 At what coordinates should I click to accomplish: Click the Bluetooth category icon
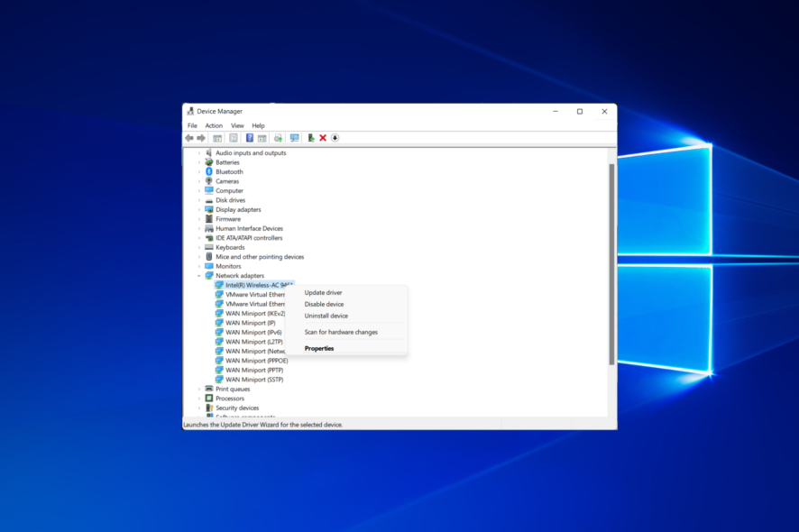(x=209, y=171)
